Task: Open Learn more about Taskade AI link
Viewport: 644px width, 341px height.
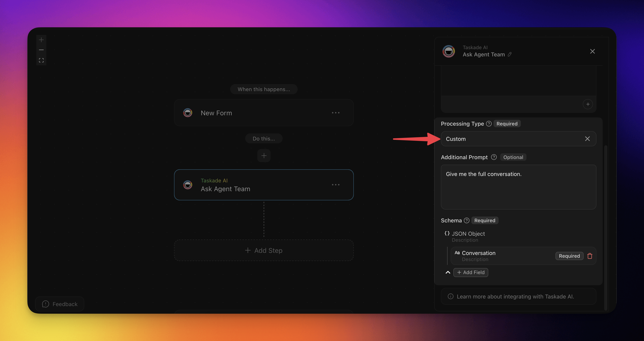Action: 515,297
